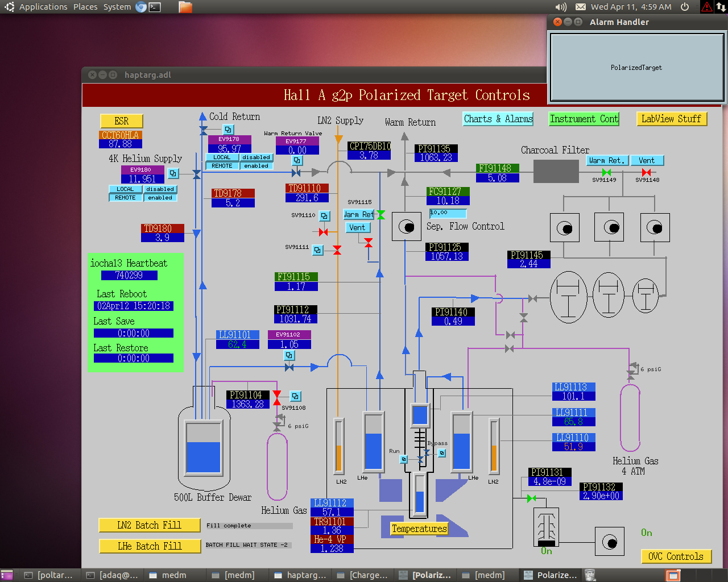Image resolution: width=728 pixels, height=582 pixels.
Task: Click the LHe Batch Fill button
Action: 150,546
